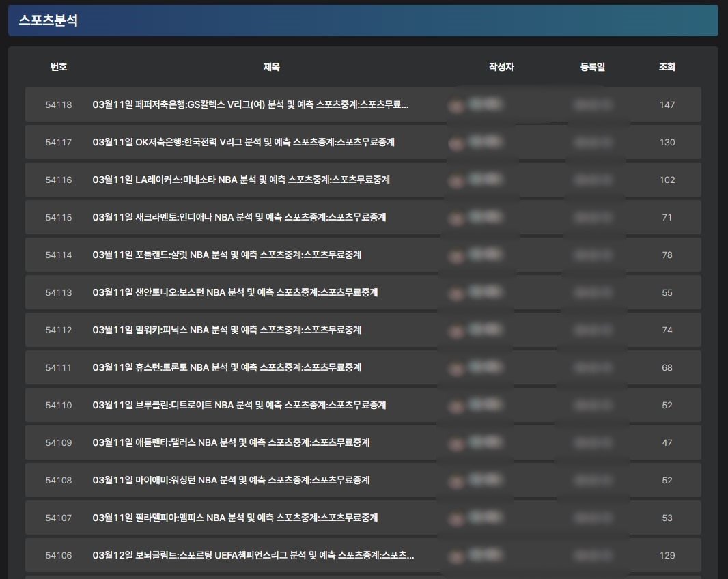
Task: Open the 포틀랜드:샬럿 NBA analysis post
Action: (227, 255)
